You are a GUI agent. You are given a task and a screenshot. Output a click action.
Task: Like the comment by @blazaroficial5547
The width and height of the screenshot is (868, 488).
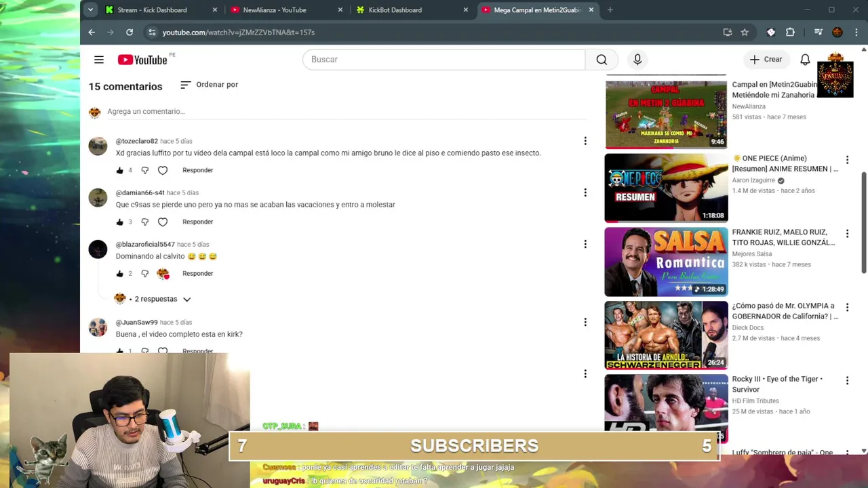coord(120,273)
